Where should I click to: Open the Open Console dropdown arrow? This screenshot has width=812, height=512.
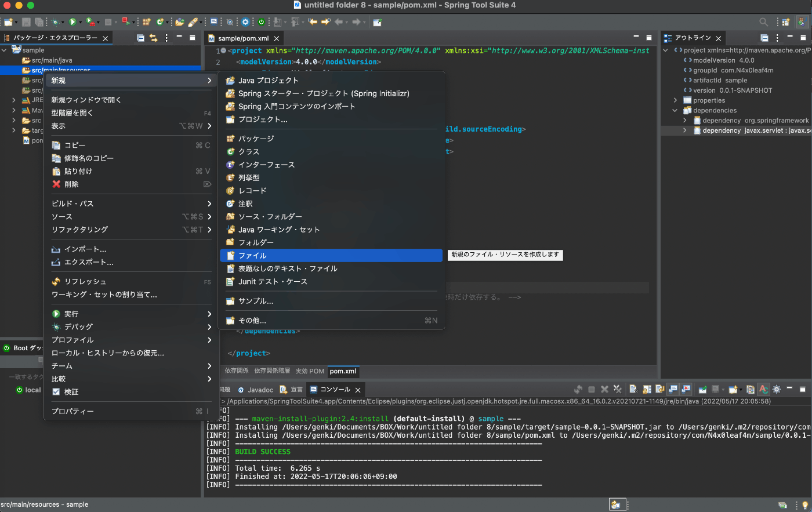[741, 390]
